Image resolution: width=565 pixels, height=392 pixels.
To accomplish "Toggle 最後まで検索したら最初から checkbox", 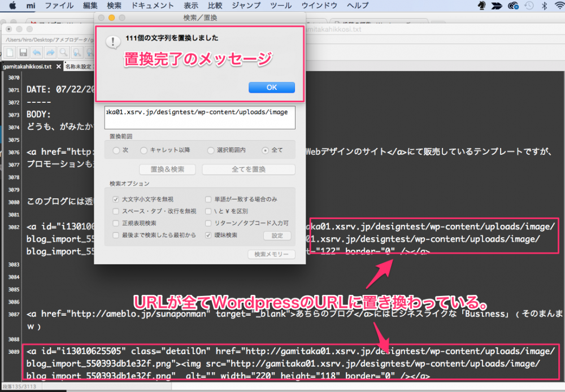I will tap(116, 236).
